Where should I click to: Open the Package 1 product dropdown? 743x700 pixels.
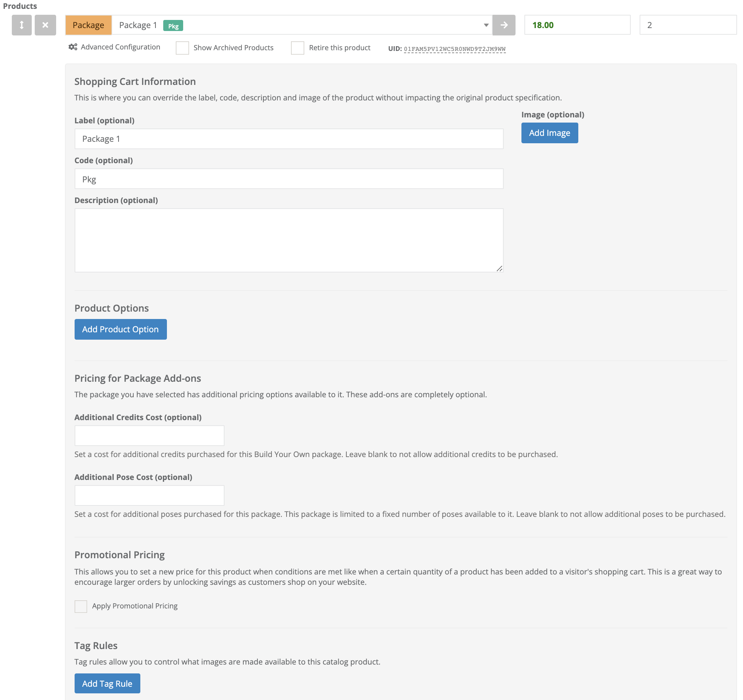point(302,25)
